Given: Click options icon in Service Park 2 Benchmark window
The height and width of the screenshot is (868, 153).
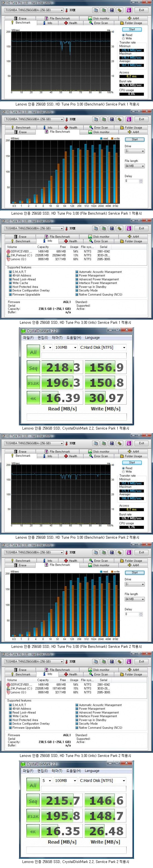Looking at the screenshot, I should pos(120,443).
